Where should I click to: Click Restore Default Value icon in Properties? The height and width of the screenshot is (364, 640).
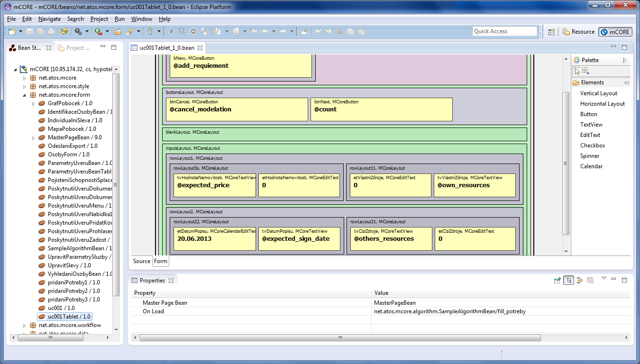coord(590,281)
